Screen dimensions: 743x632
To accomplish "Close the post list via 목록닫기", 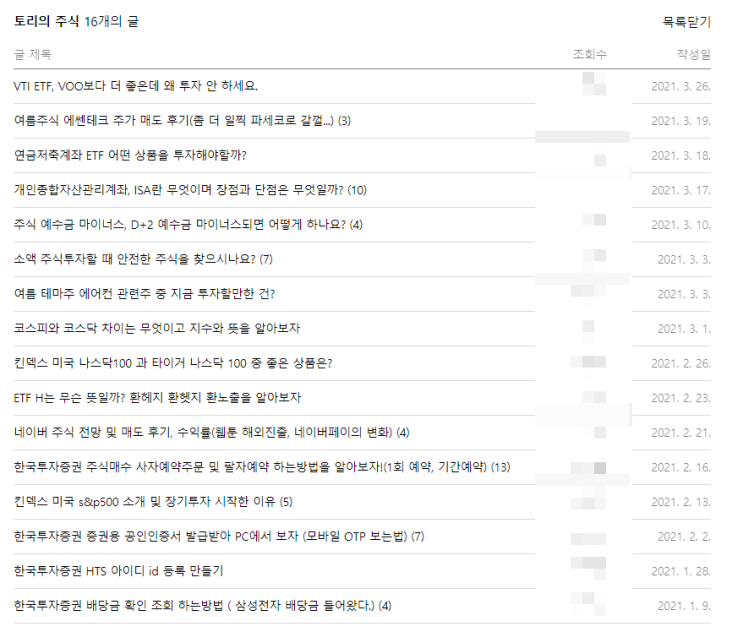I will 686,22.
